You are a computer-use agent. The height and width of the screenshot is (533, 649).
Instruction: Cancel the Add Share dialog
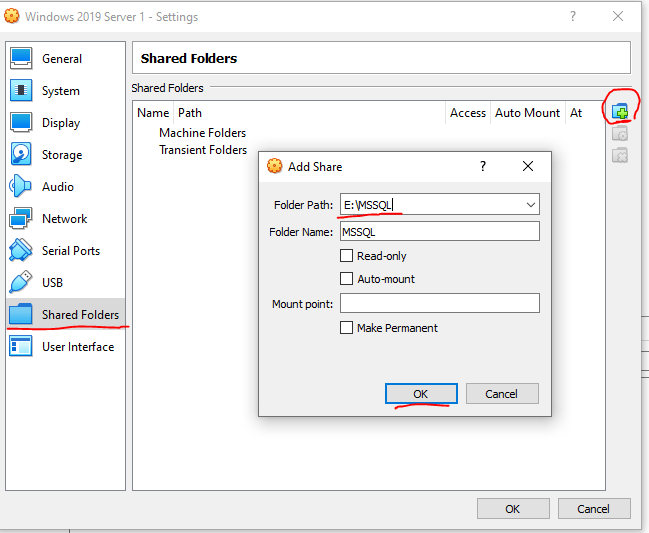click(x=502, y=394)
